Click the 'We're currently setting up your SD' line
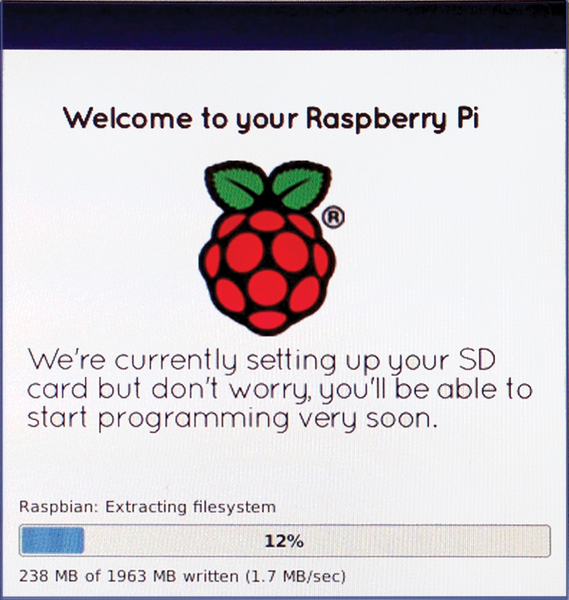The image size is (569, 600). [x=262, y=361]
